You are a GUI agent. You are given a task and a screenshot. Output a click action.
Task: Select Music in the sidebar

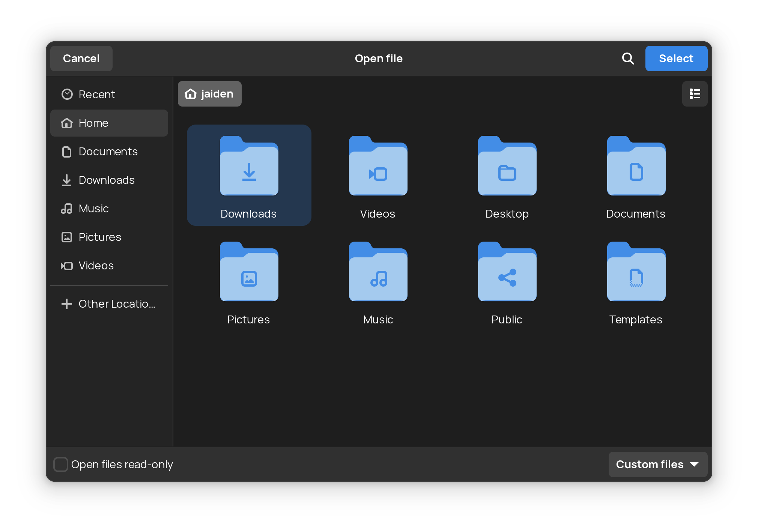point(109,209)
